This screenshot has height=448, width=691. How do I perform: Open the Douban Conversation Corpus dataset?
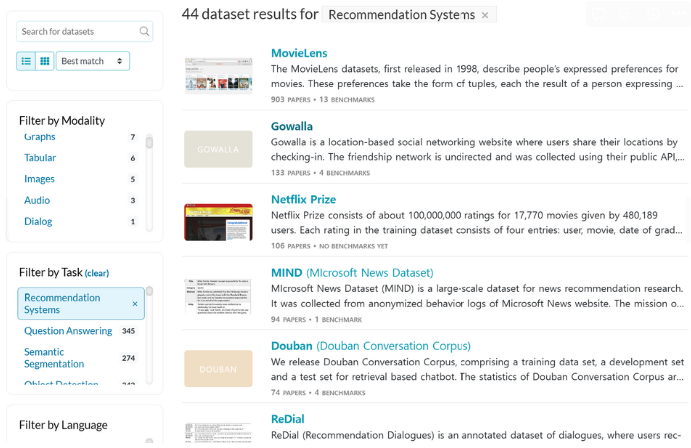371,346
